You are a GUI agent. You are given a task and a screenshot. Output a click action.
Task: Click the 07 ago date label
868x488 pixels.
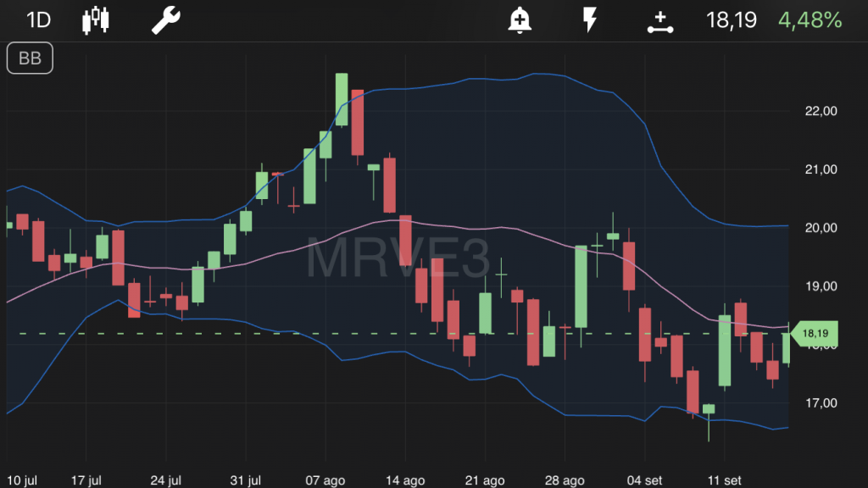point(325,480)
